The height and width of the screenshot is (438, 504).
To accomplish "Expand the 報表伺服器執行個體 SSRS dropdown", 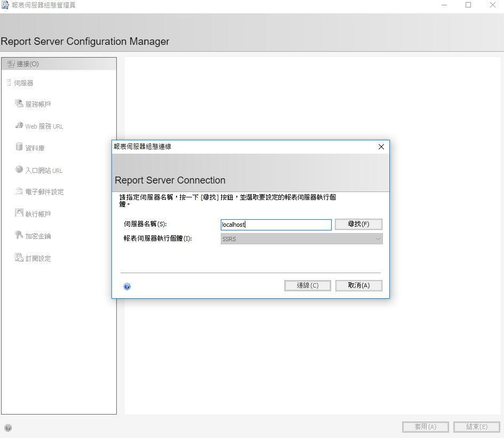I will coord(378,239).
